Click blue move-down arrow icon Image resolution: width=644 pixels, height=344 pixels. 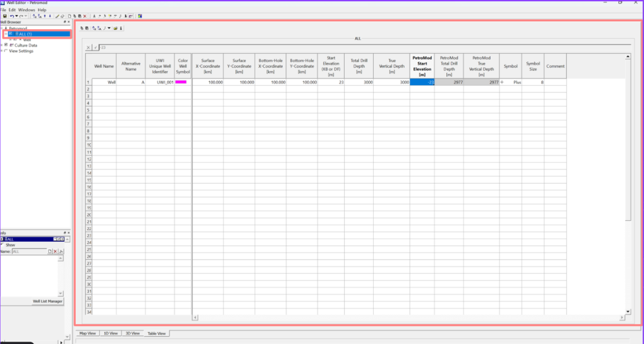[50, 16]
